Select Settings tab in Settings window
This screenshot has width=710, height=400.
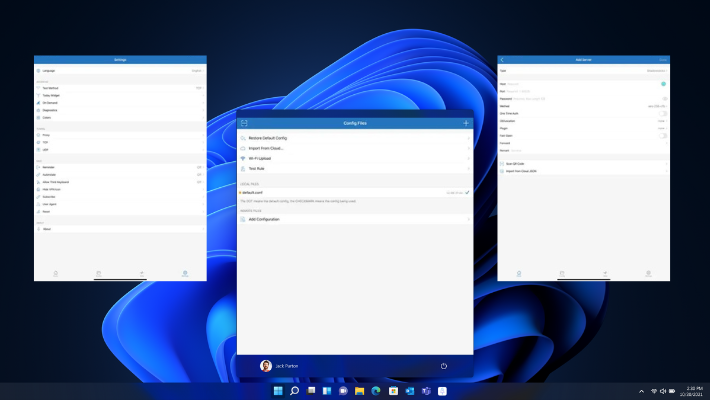coord(185,274)
